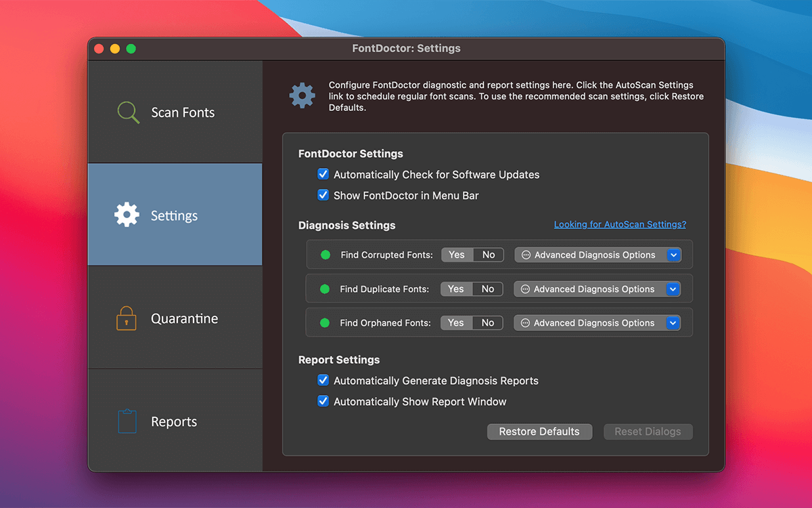Click the Diagnosis Settings heading
The height and width of the screenshot is (508, 812).
click(x=346, y=226)
